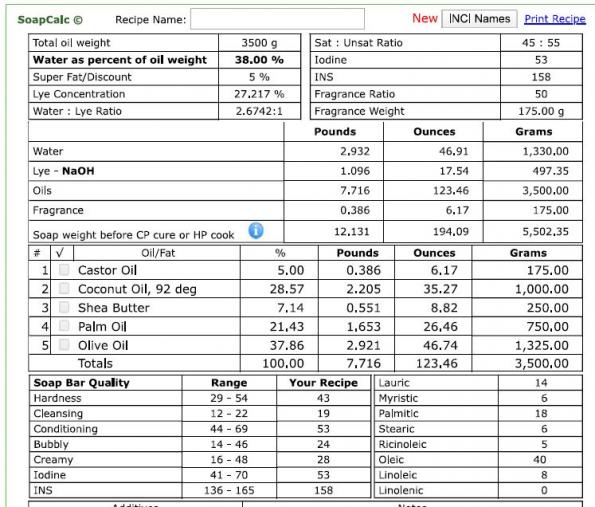Click the Linolenic value 0

coord(544,490)
